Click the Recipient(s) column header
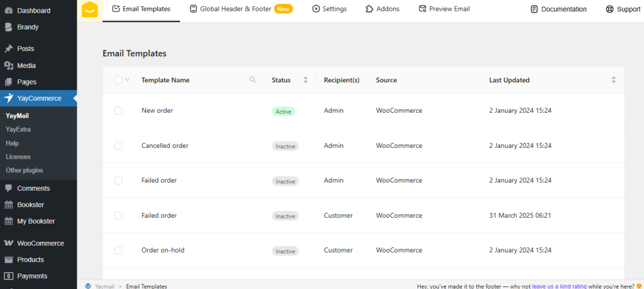 tap(341, 80)
